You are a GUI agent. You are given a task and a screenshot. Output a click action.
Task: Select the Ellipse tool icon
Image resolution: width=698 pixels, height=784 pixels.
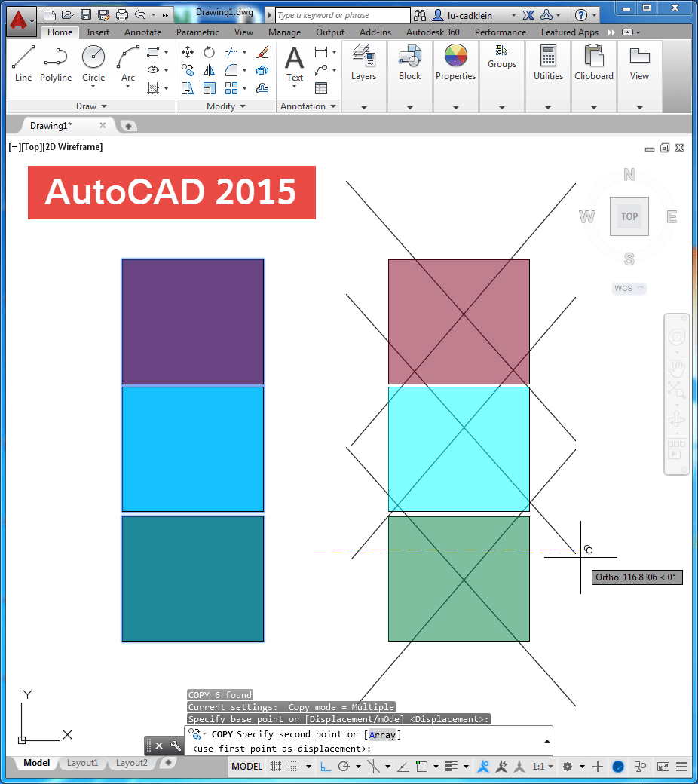[153, 70]
